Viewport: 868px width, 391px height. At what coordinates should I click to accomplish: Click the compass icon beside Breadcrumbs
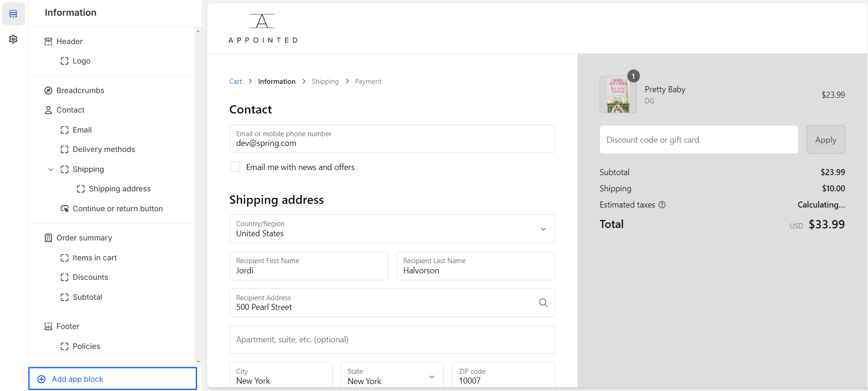tap(48, 91)
